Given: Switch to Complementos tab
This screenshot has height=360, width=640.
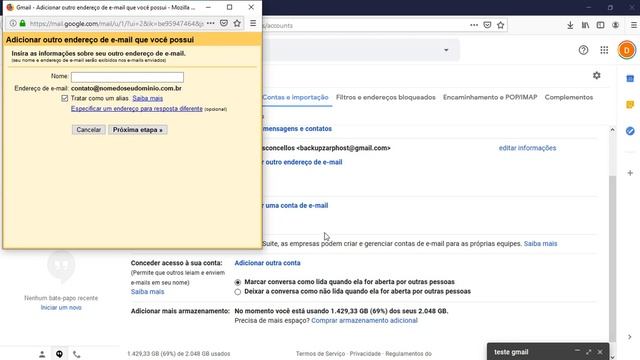Looking at the screenshot, I should pyautogui.click(x=569, y=97).
